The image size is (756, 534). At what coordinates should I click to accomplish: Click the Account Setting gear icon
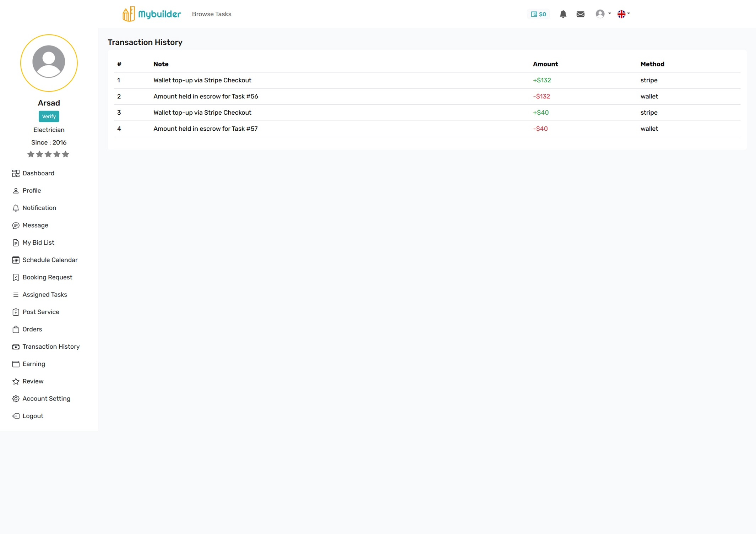click(x=16, y=399)
